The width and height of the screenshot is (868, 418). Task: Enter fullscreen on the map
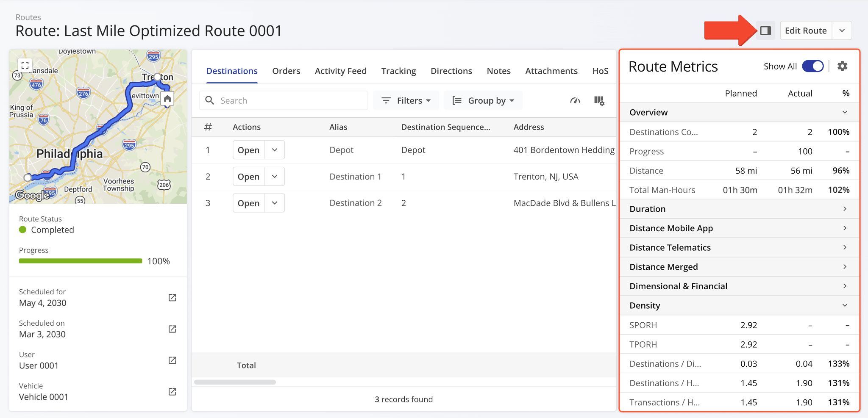pos(25,65)
